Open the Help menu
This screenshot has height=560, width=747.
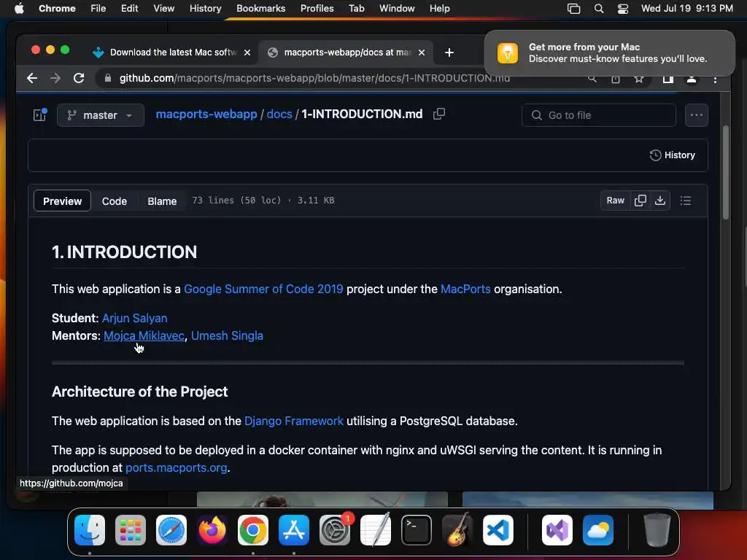439,9
